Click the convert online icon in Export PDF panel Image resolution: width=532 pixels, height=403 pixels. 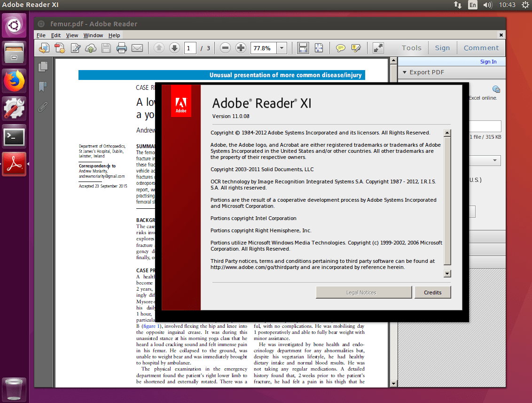click(x=496, y=89)
